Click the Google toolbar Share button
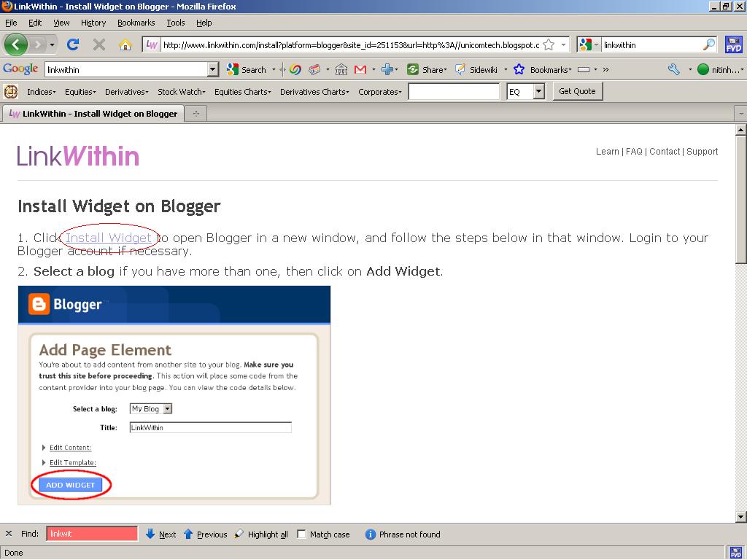 [427, 69]
